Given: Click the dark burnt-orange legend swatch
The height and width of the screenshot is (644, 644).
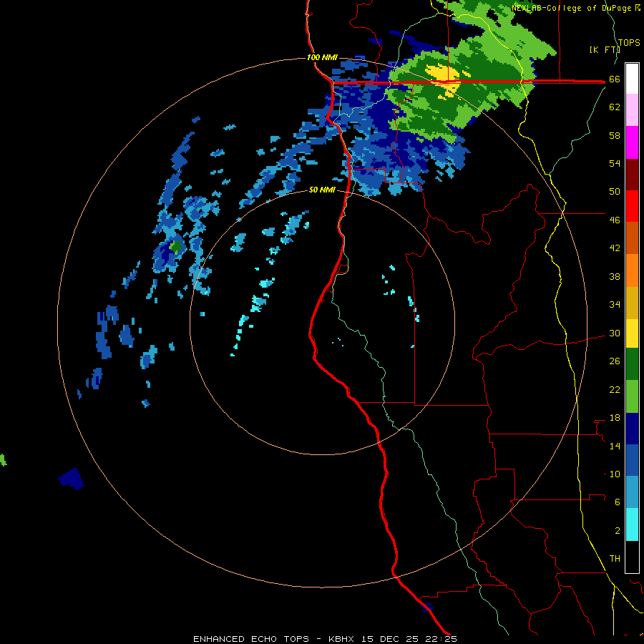Looking at the screenshot, I should (x=632, y=238).
